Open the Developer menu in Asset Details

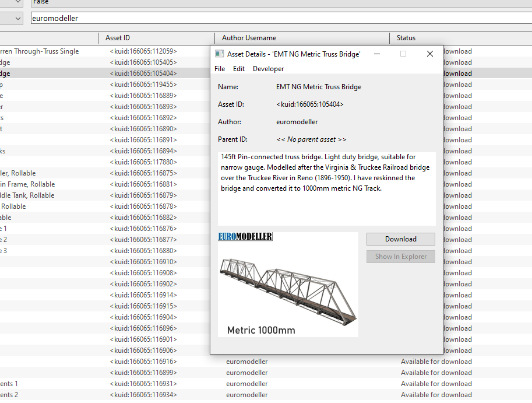click(x=268, y=69)
